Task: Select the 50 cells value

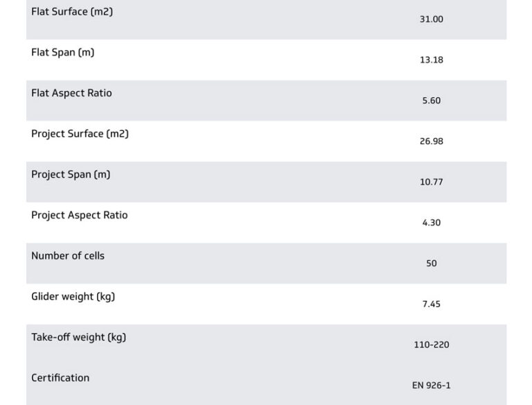Action: click(x=431, y=264)
